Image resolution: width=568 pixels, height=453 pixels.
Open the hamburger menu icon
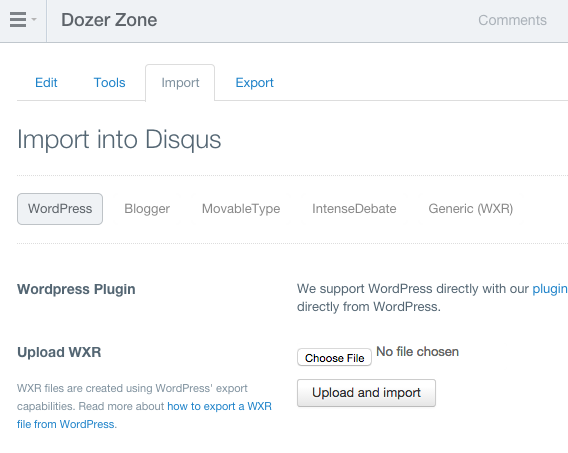pos(18,20)
